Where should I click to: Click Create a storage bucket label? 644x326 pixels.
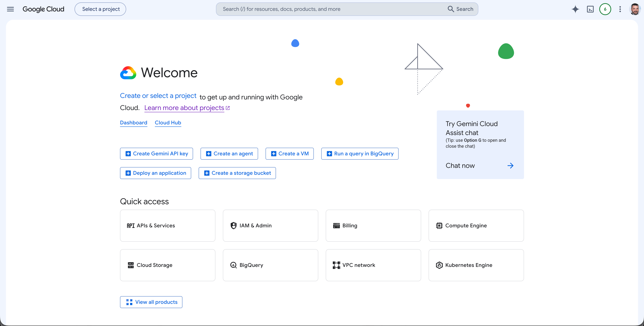[241, 173]
